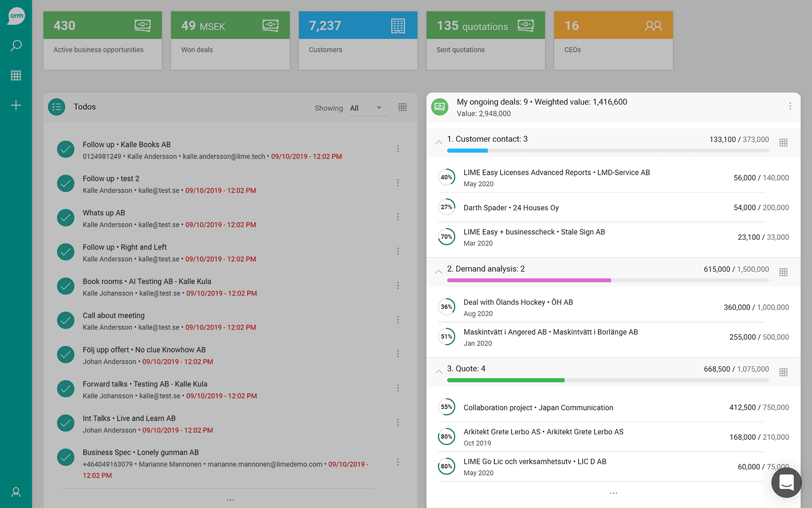Image resolution: width=812 pixels, height=508 pixels.
Task: Open options for Right and Left todo
Action: (x=398, y=251)
